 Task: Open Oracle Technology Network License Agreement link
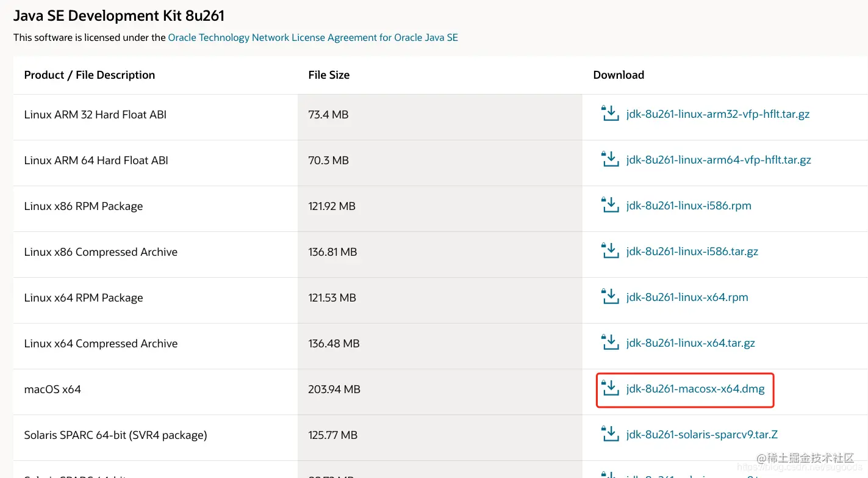(313, 37)
